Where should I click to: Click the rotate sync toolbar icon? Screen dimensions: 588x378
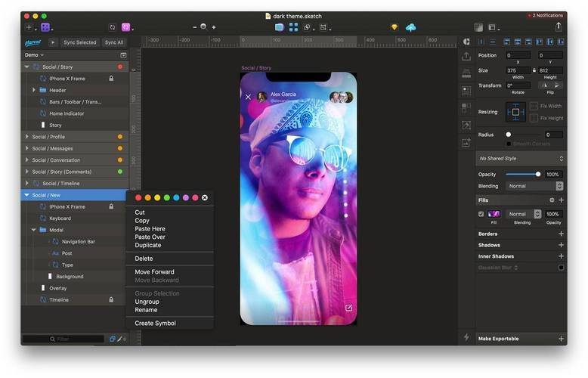pos(112,27)
